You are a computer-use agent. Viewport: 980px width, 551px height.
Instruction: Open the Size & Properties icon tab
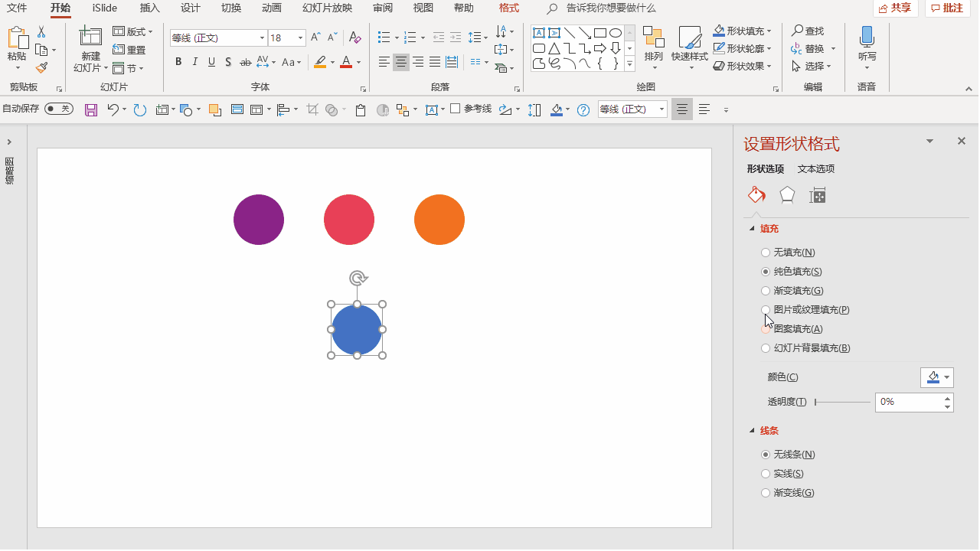(818, 196)
